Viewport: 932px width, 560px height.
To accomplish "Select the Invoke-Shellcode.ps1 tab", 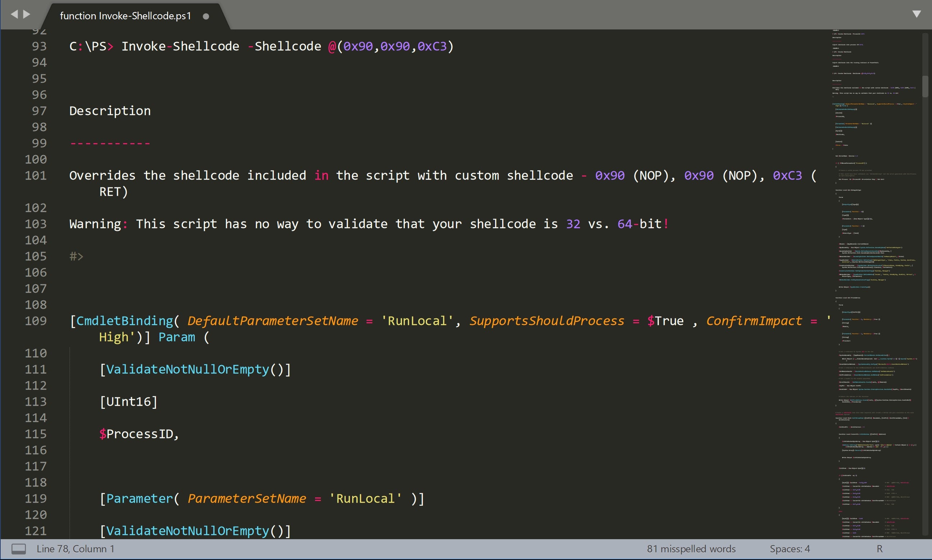I will [x=125, y=16].
